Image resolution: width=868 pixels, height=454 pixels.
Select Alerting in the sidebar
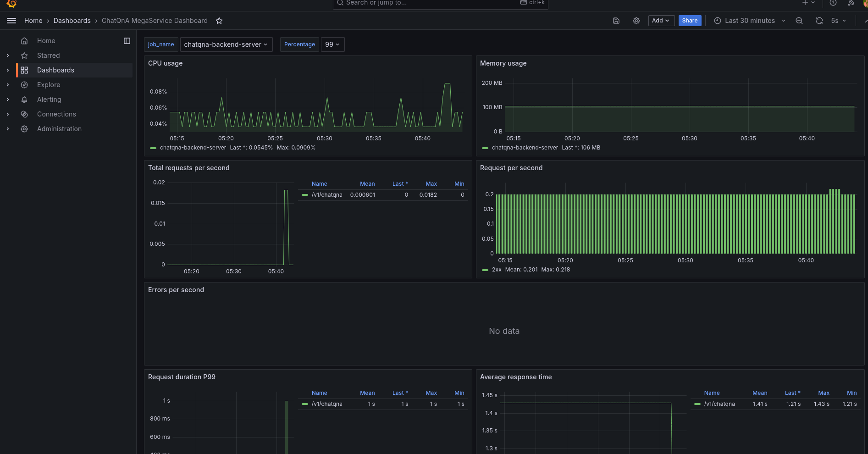[49, 100]
